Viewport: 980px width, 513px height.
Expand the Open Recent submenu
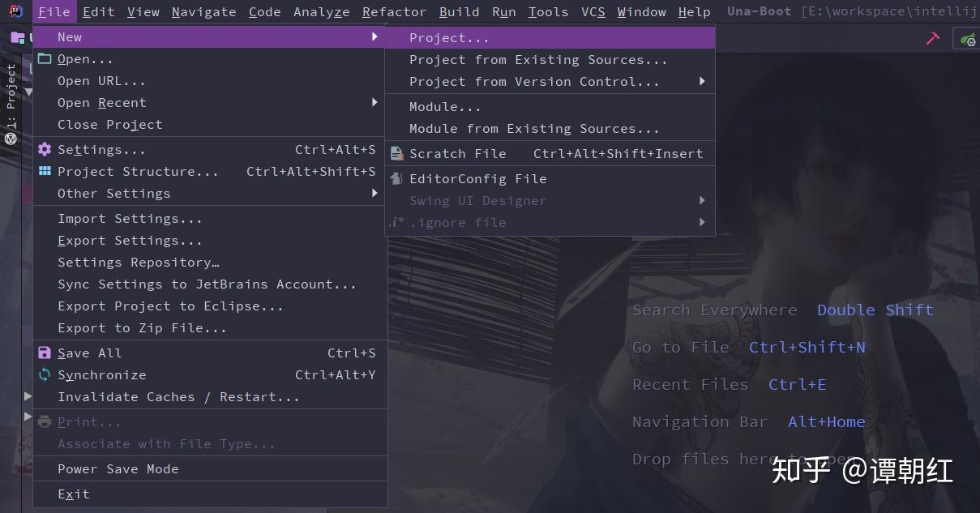point(102,102)
